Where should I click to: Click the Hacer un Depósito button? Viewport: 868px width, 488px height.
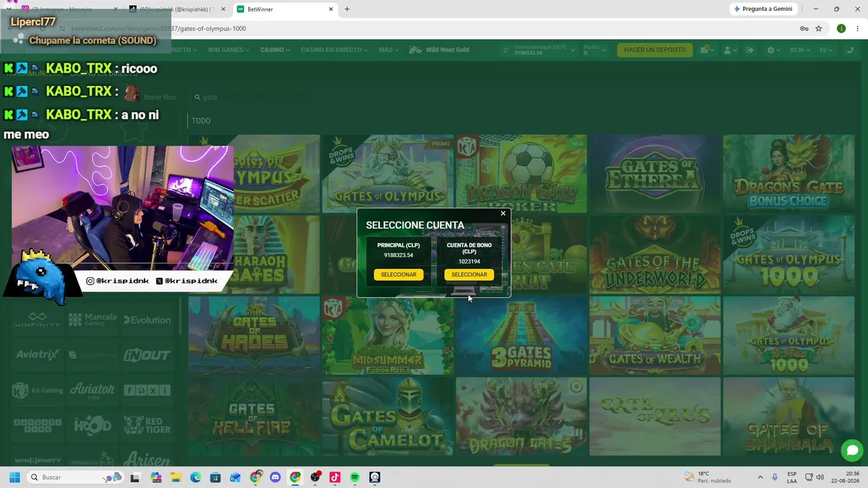click(x=655, y=50)
